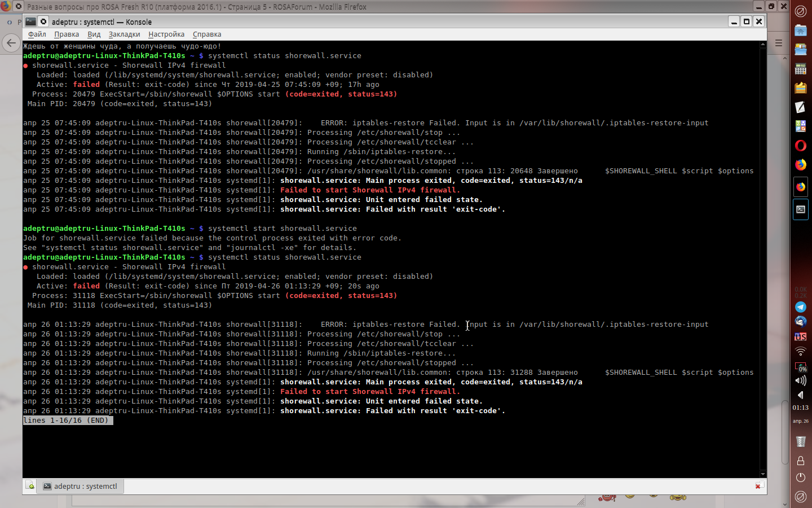Screen dimensions: 812x508
Task: Open the Настройка menu
Action: 166,34
